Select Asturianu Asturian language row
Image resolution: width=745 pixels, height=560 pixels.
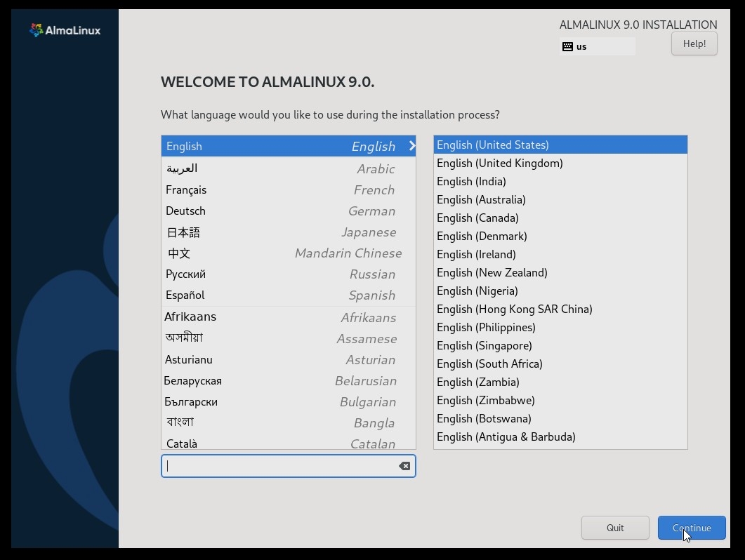point(289,359)
